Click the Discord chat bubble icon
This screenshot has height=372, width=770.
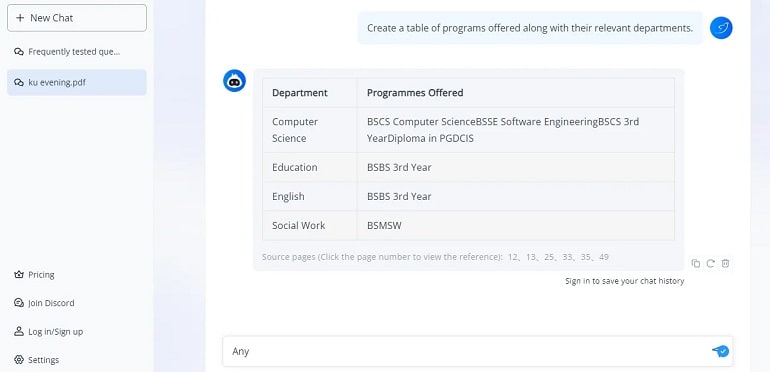[19, 303]
